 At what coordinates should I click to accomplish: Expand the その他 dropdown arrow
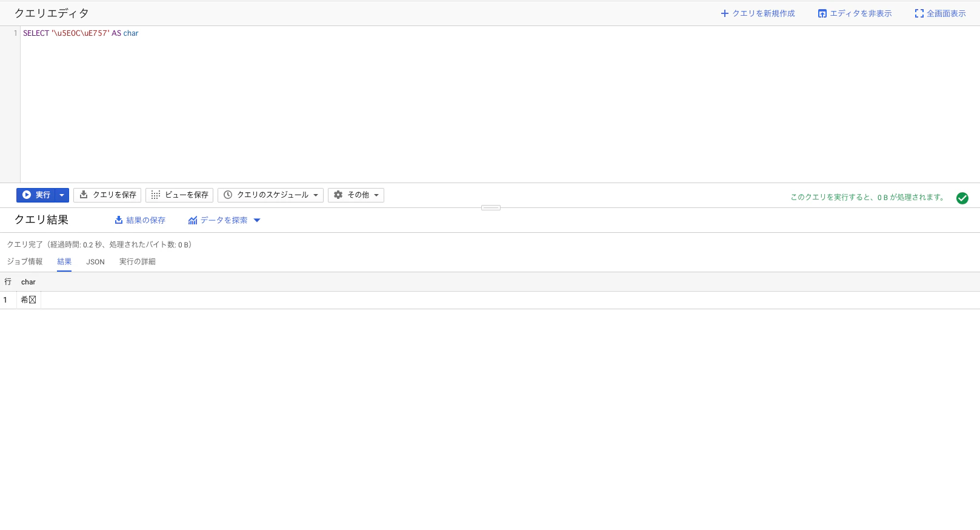pos(376,195)
